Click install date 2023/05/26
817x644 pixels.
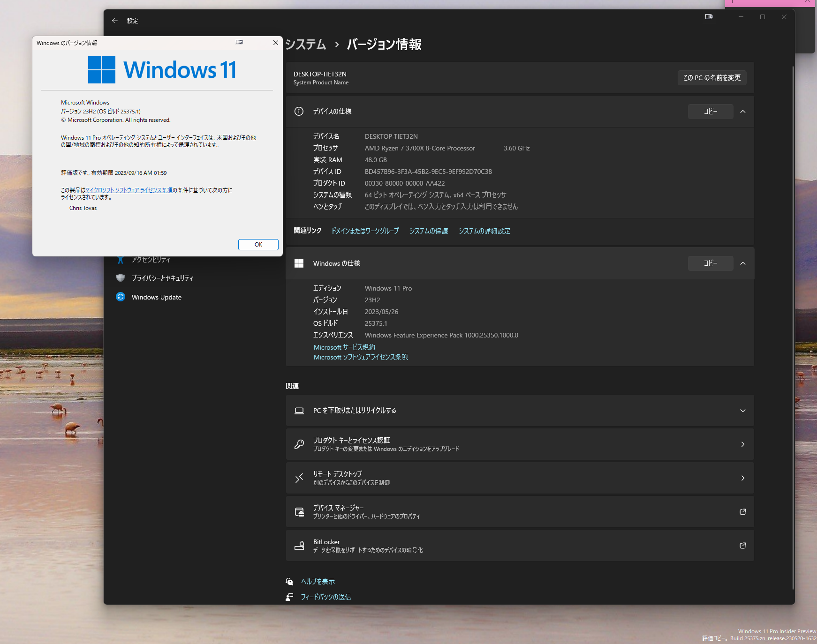(x=382, y=312)
